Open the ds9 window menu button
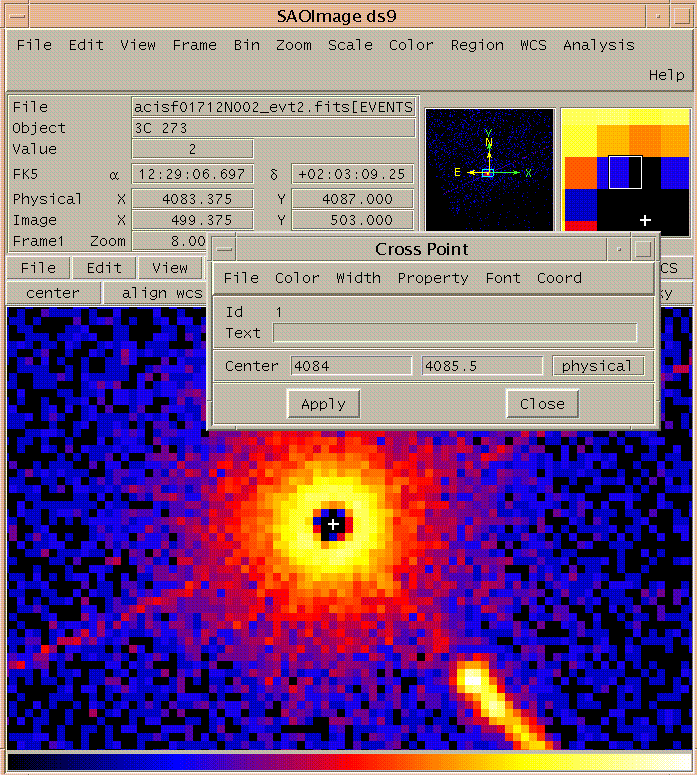This screenshot has height=775, width=697. pos(17,16)
